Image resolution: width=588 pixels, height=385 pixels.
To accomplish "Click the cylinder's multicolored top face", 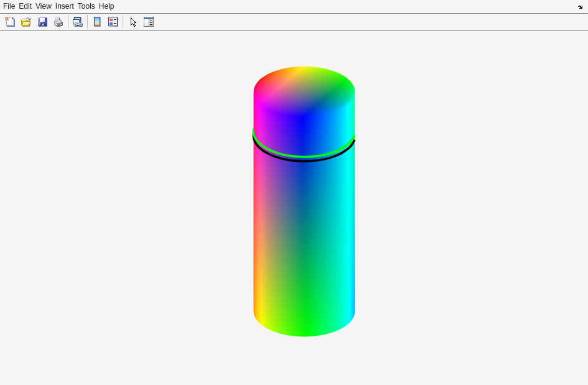I will click(x=304, y=90).
